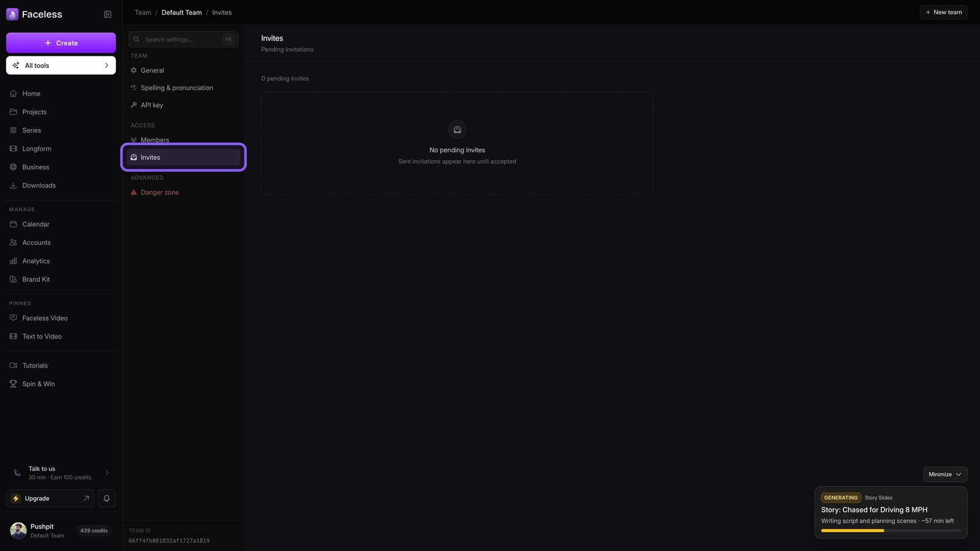The height and width of the screenshot is (551, 980).
Task: Open Story: Chased for Driving 8 MPH
Action: 874,510
